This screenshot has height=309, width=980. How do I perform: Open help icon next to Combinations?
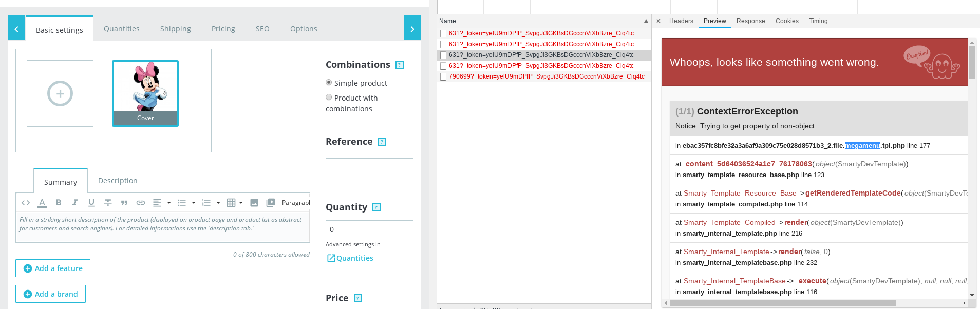tap(400, 65)
